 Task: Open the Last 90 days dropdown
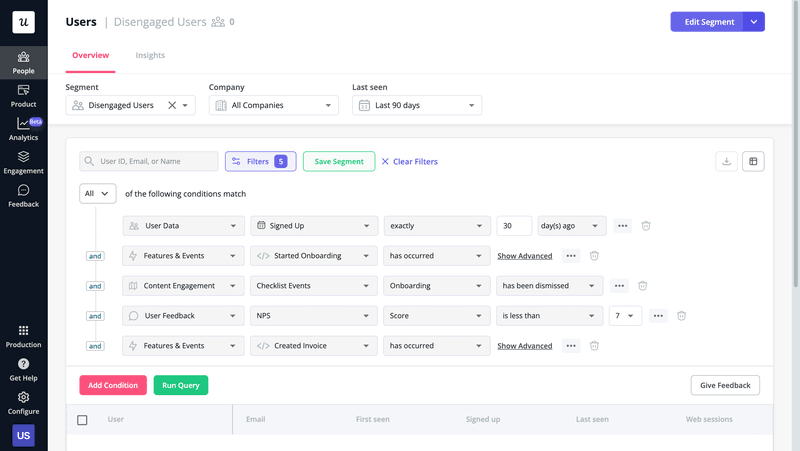click(x=417, y=105)
